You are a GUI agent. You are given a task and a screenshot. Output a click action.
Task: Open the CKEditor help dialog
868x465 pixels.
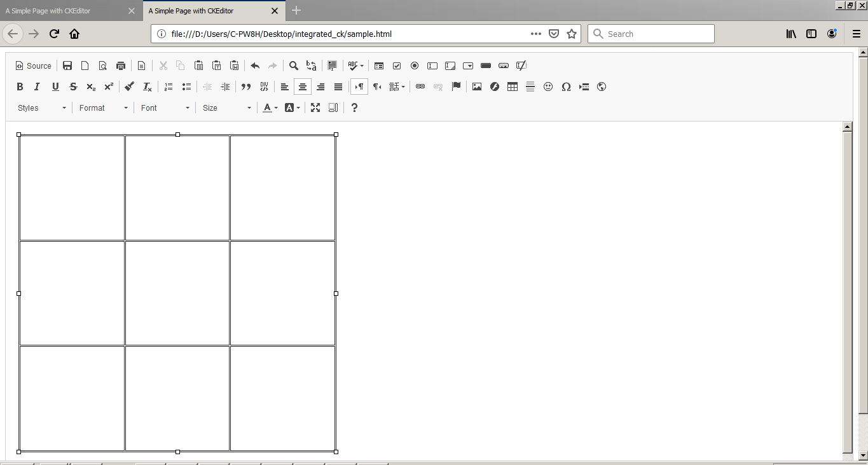pos(354,108)
